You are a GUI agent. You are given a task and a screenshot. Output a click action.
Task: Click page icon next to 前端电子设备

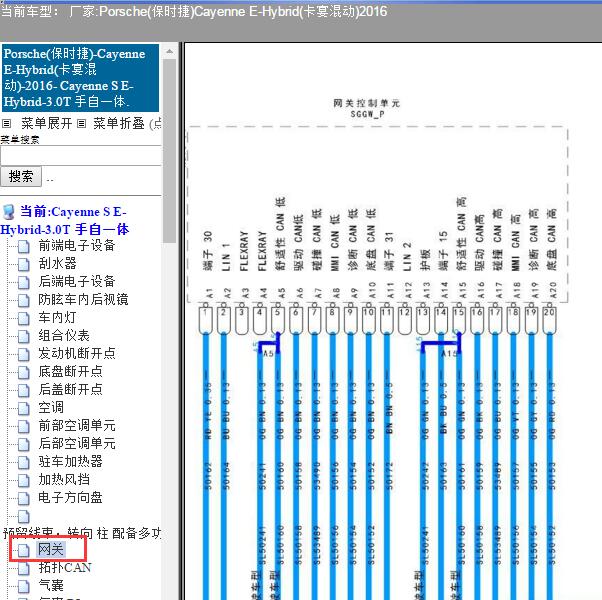[x=23, y=246]
